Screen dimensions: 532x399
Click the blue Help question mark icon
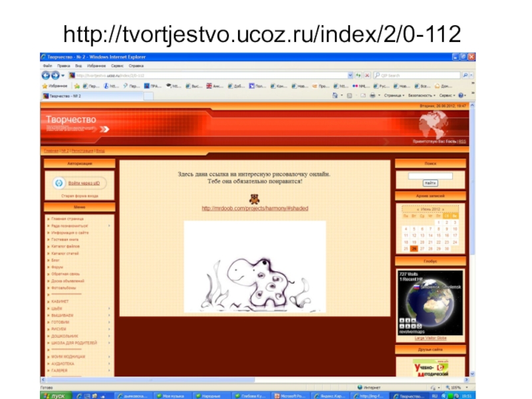tap(461, 96)
